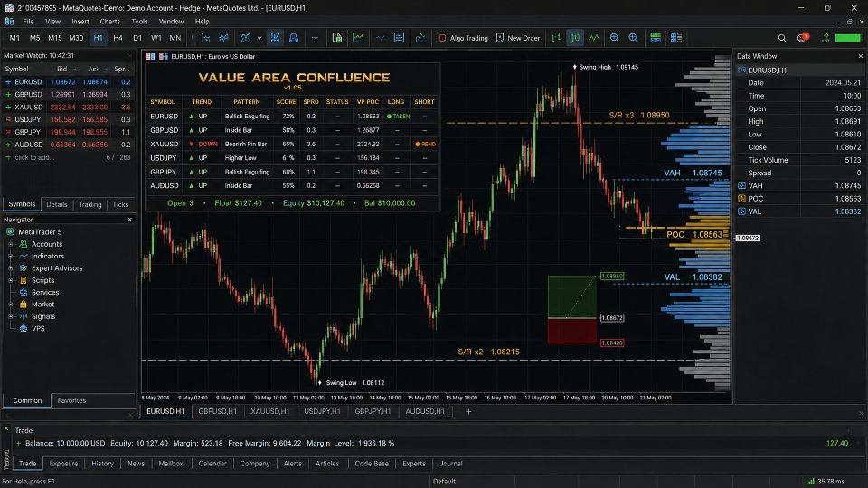Expand the Accounts tree node
Image resolution: width=868 pixels, height=488 pixels.
click(x=11, y=244)
